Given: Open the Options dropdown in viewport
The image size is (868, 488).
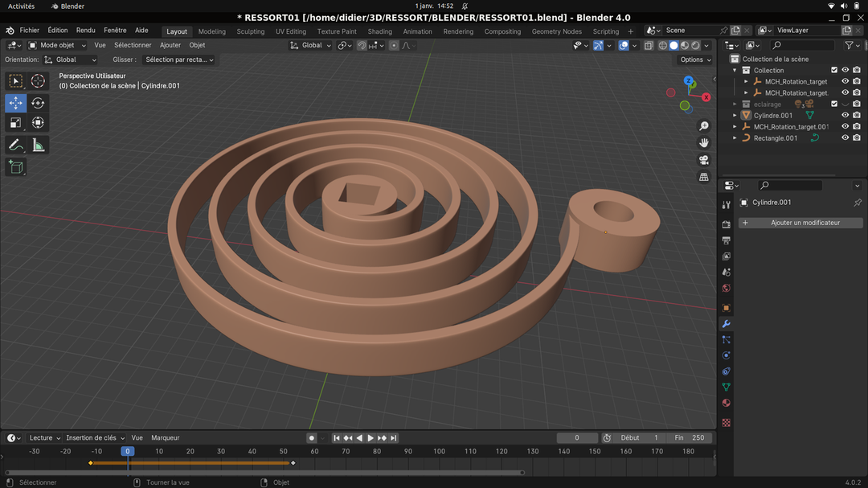Looking at the screenshot, I should 695,59.
